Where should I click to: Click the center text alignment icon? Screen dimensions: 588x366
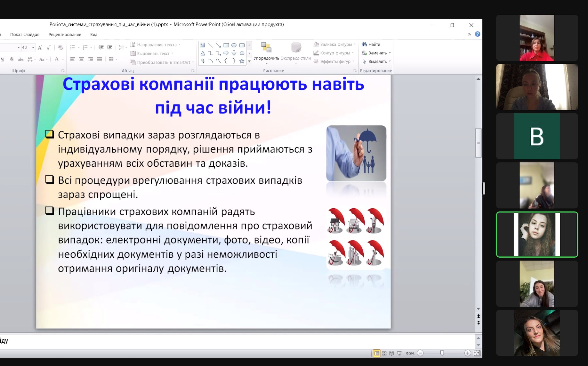pyautogui.click(x=82, y=59)
